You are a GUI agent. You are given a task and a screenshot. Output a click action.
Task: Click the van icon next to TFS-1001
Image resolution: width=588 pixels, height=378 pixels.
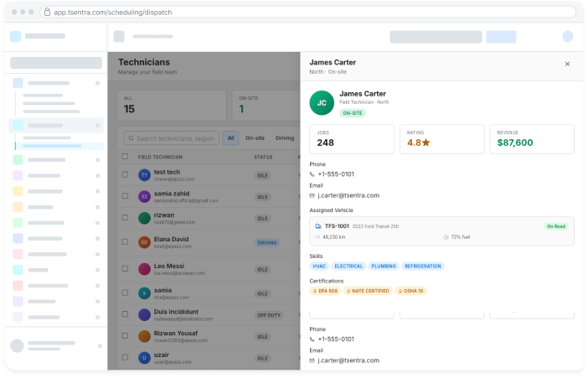[x=318, y=226]
